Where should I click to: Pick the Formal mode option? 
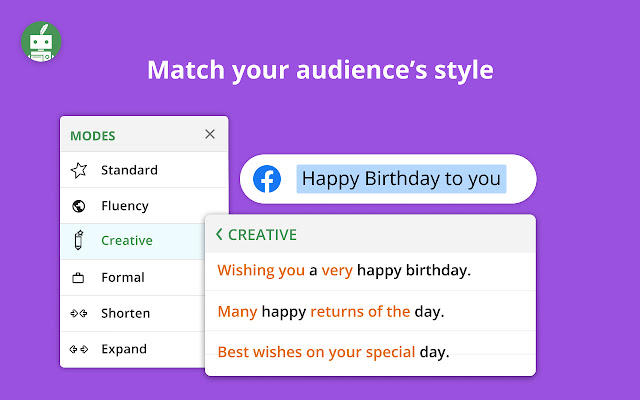(x=123, y=278)
